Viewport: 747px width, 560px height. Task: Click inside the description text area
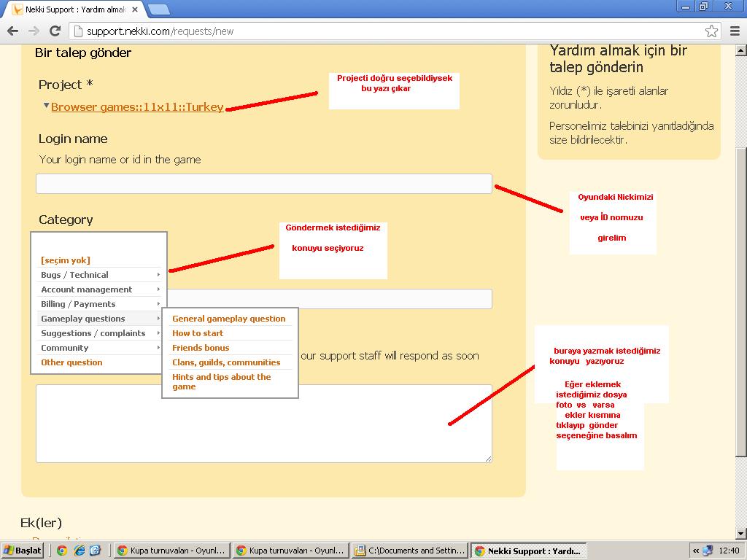[263, 423]
